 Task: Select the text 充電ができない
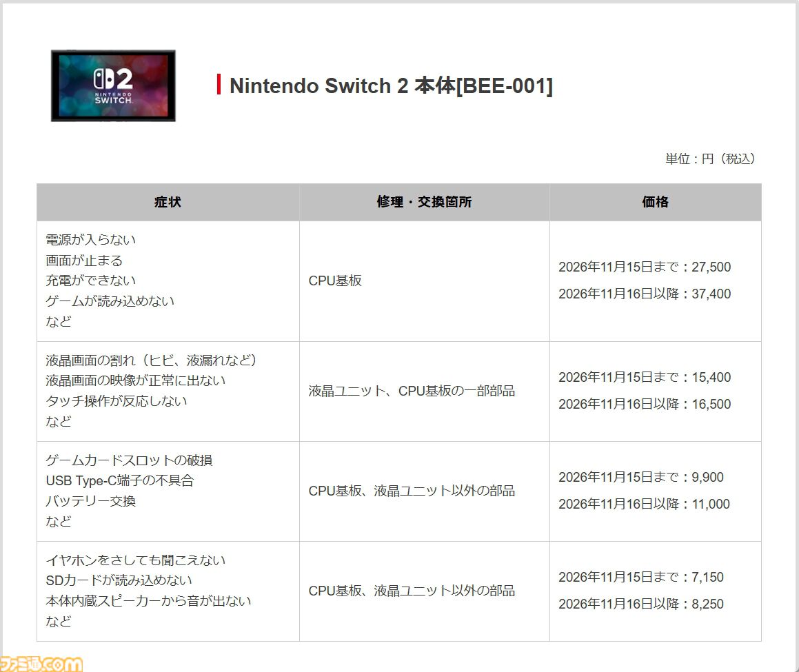tap(91, 281)
